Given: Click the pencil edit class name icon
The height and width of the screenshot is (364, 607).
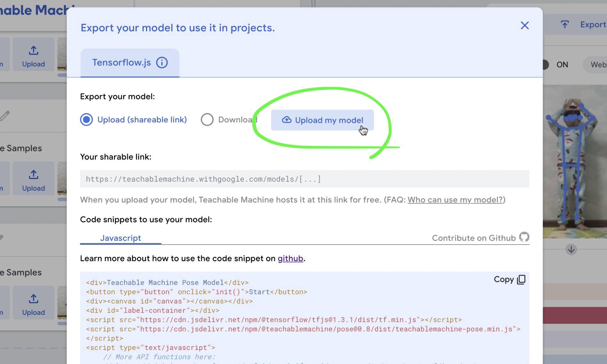Looking at the screenshot, I should [x=5, y=115].
